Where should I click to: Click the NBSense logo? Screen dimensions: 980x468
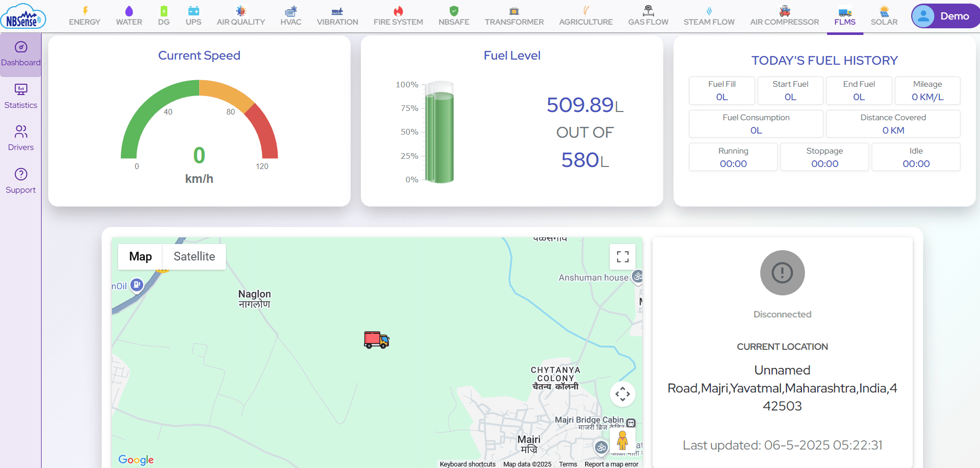coord(23,16)
